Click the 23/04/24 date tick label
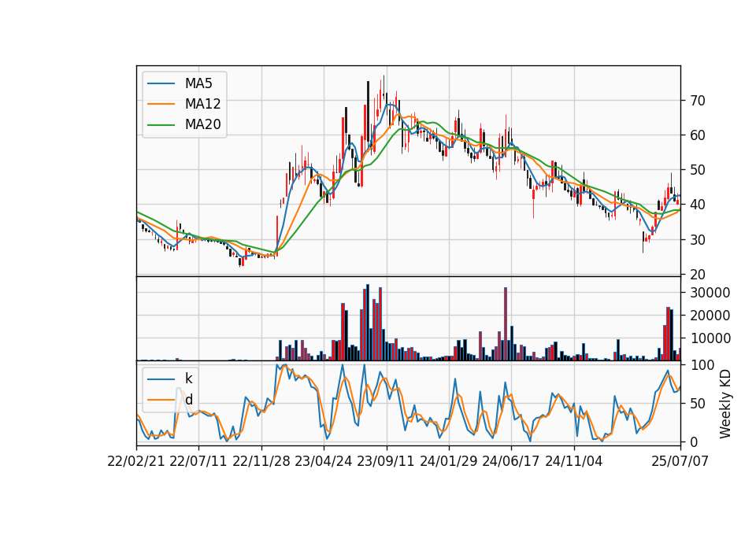Image resolution: width=756 pixels, height=543 pixels. (324, 461)
